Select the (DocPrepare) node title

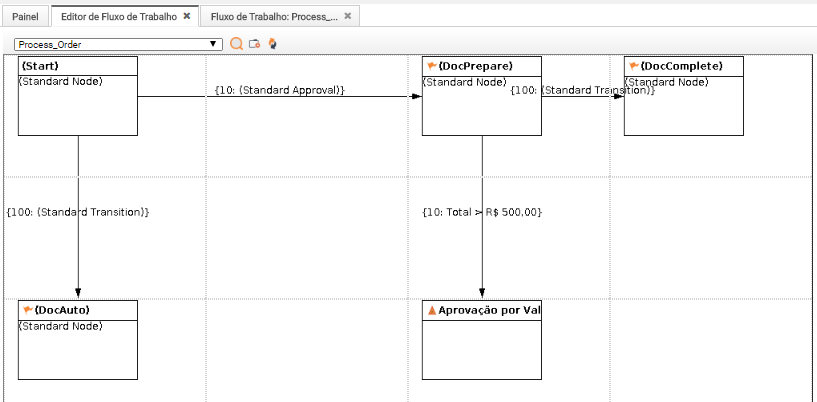[476, 66]
